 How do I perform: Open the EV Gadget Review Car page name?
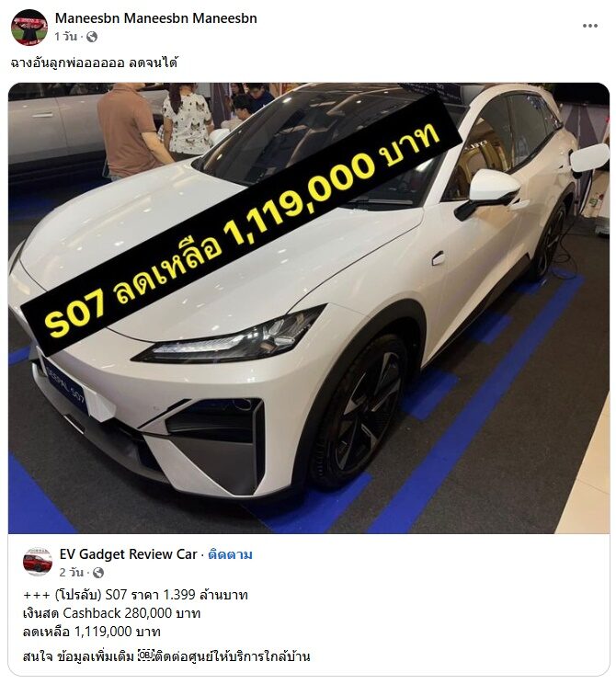(x=129, y=554)
